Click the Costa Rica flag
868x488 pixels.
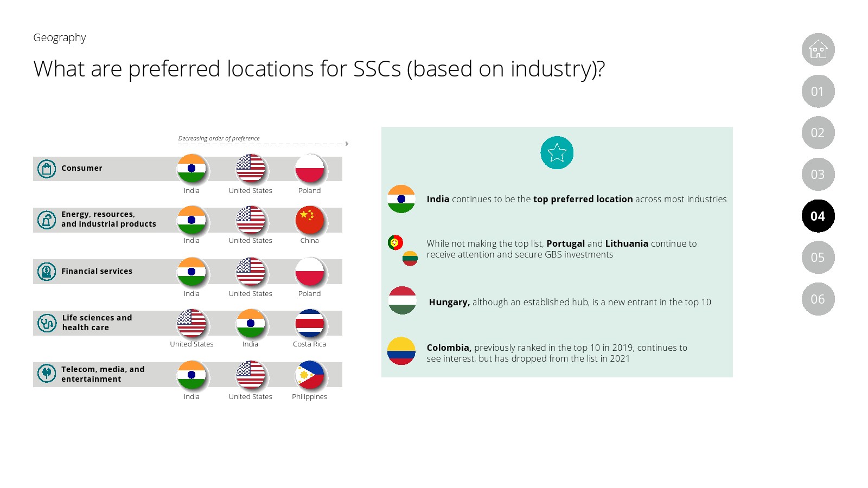[x=310, y=323]
